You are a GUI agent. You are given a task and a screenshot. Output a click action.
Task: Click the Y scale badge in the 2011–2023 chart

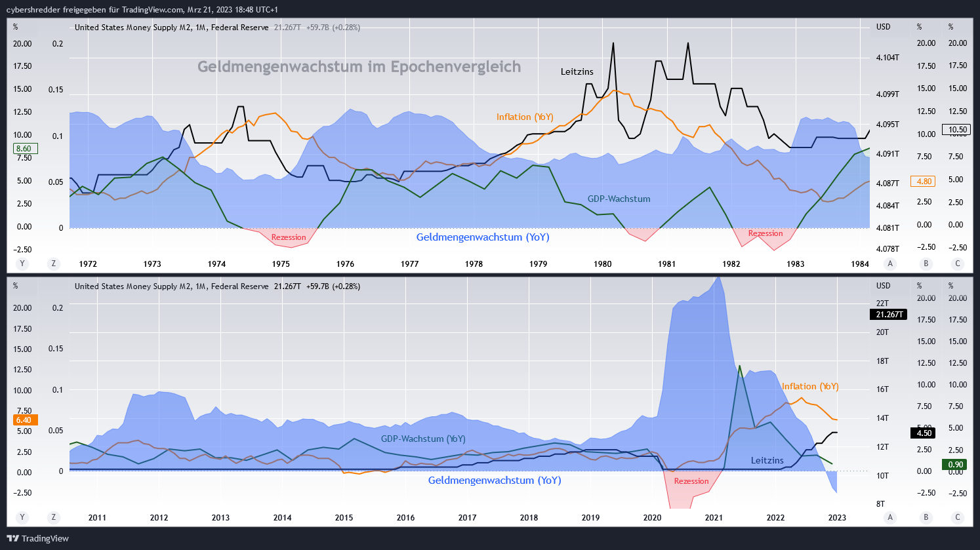[22, 517]
